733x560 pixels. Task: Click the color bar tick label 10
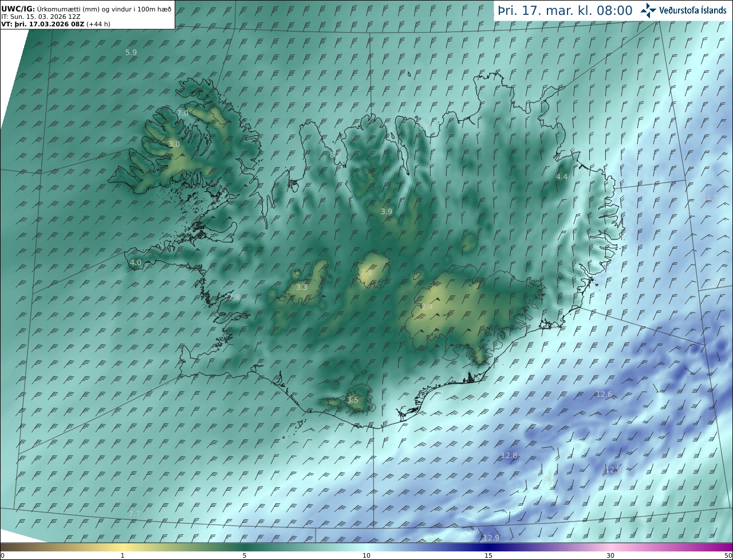pyautogui.click(x=366, y=555)
